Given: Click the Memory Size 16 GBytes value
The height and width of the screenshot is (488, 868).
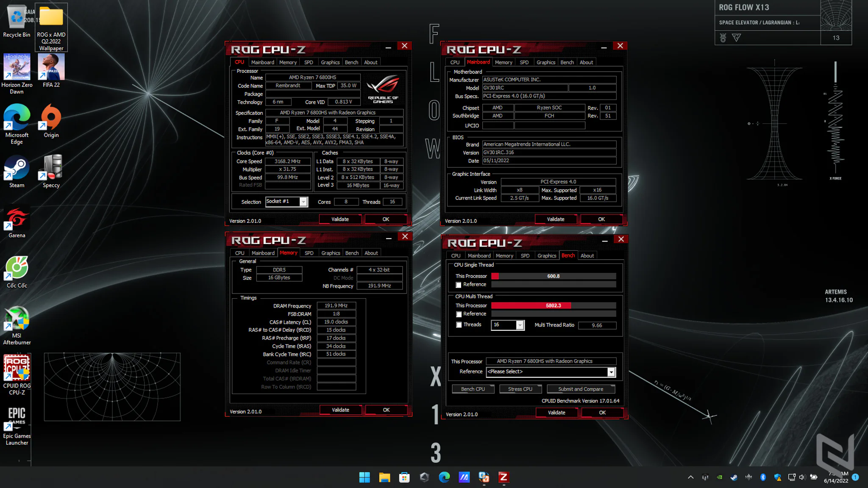Looking at the screenshot, I should coord(279,278).
